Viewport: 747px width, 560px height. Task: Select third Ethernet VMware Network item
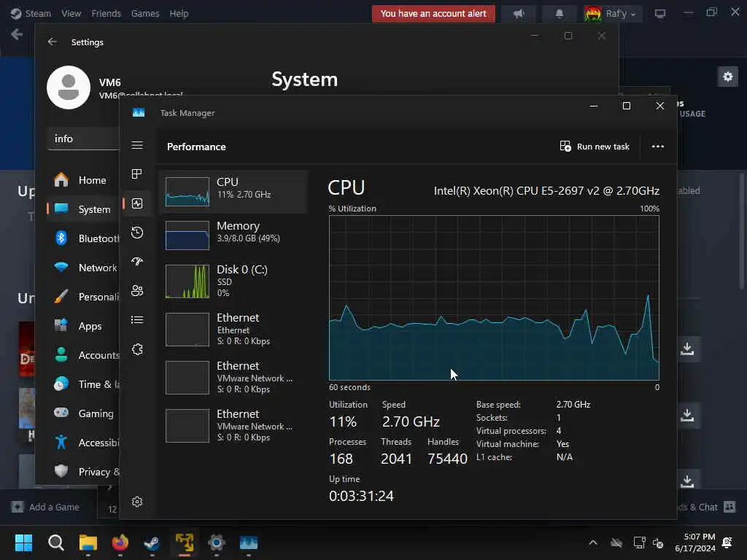click(233, 425)
